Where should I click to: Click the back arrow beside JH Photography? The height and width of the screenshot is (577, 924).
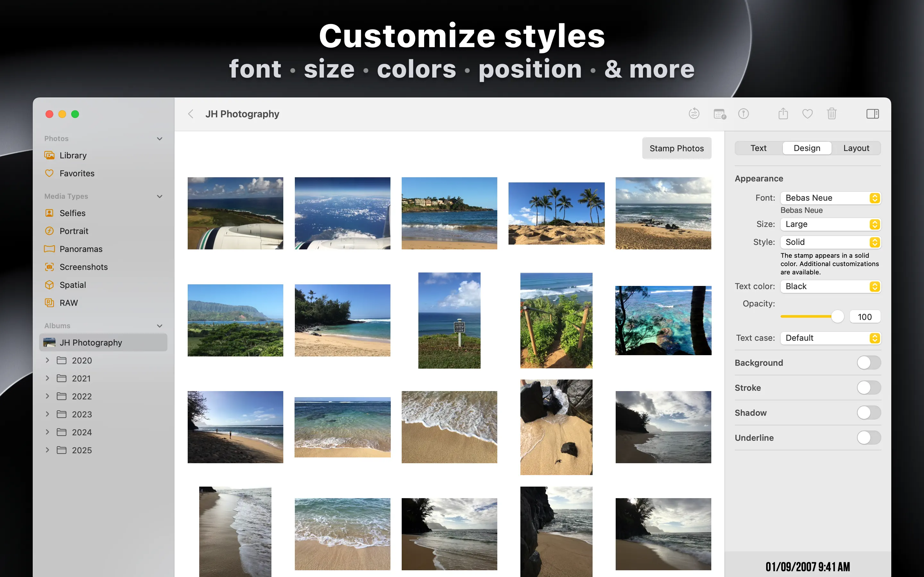(x=191, y=114)
